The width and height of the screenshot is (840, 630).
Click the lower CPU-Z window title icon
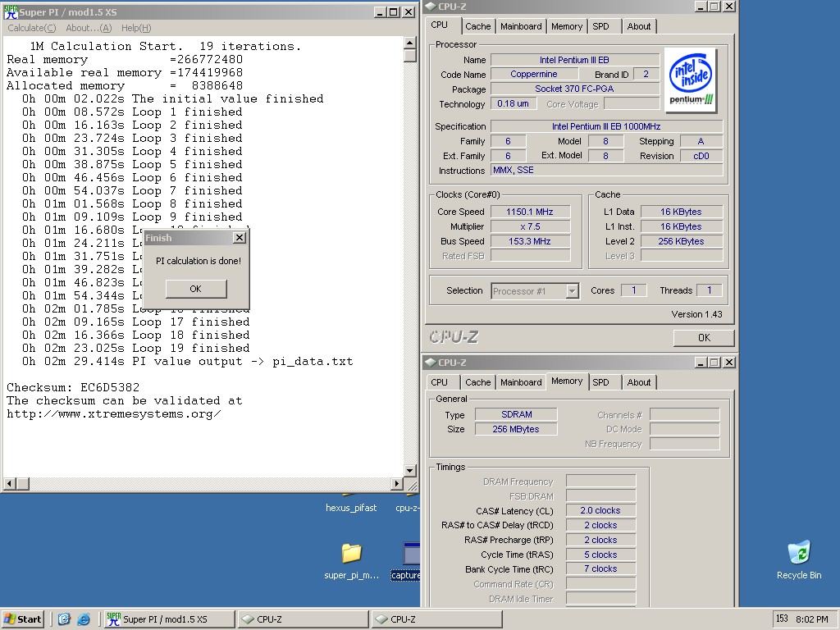431,362
